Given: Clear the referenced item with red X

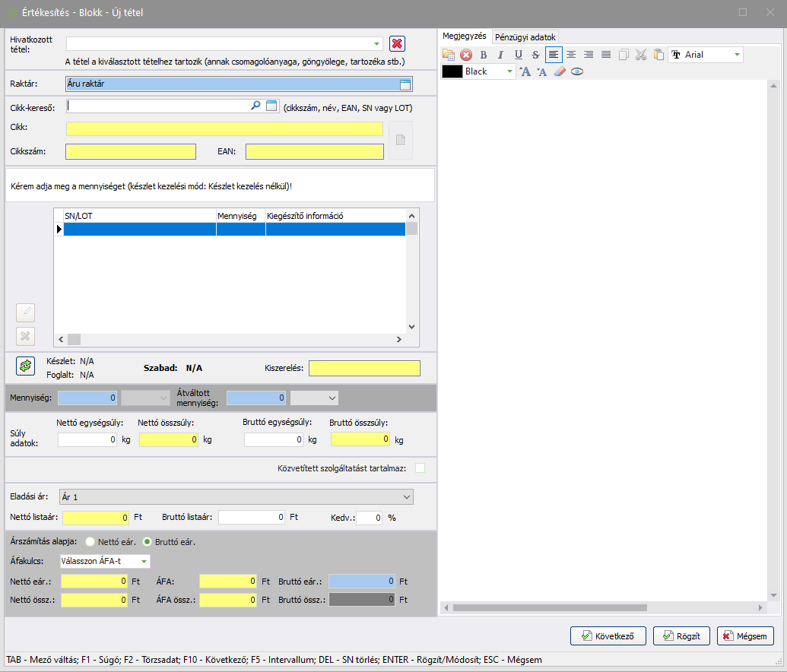Looking at the screenshot, I should pos(397,44).
